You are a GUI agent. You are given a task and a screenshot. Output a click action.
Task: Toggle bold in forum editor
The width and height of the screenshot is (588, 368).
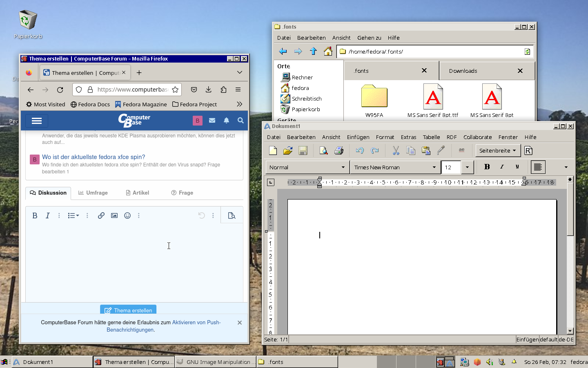click(35, 215)
